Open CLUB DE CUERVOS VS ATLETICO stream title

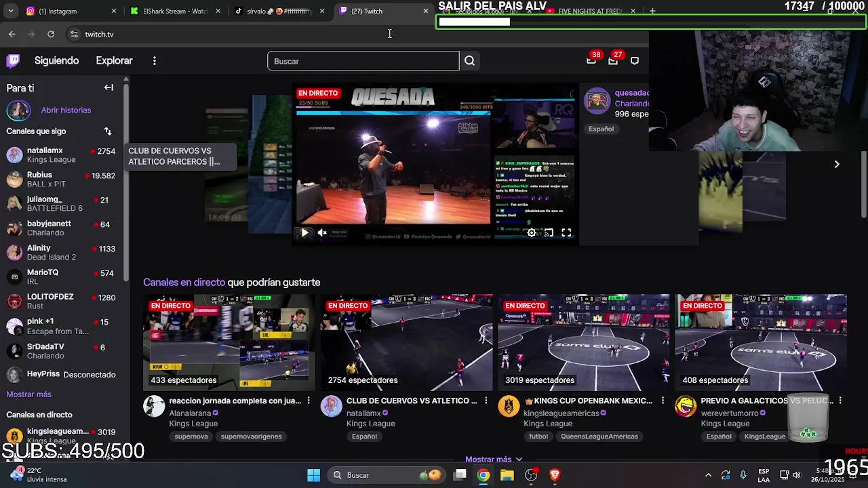pyautogui.click(x=412, y=401)
